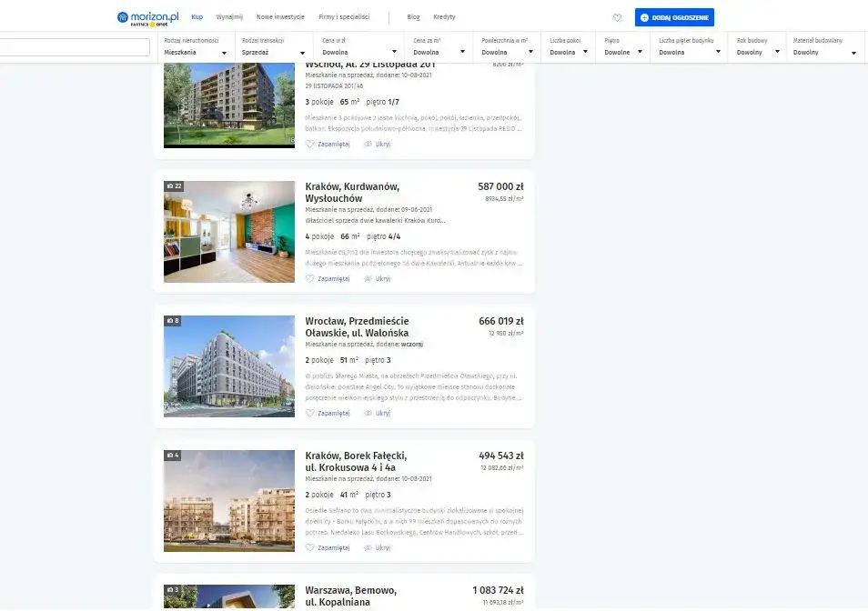868x611 pixels.
Task: Open the favorites heart icon in header
Action: click(x=617, y=17)
